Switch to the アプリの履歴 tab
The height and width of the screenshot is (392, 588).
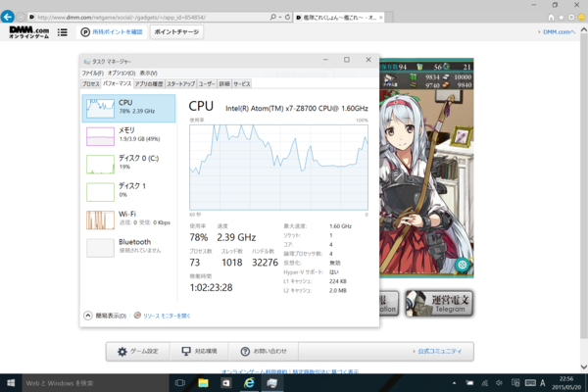pyautogui.click(x=149, y=84)
